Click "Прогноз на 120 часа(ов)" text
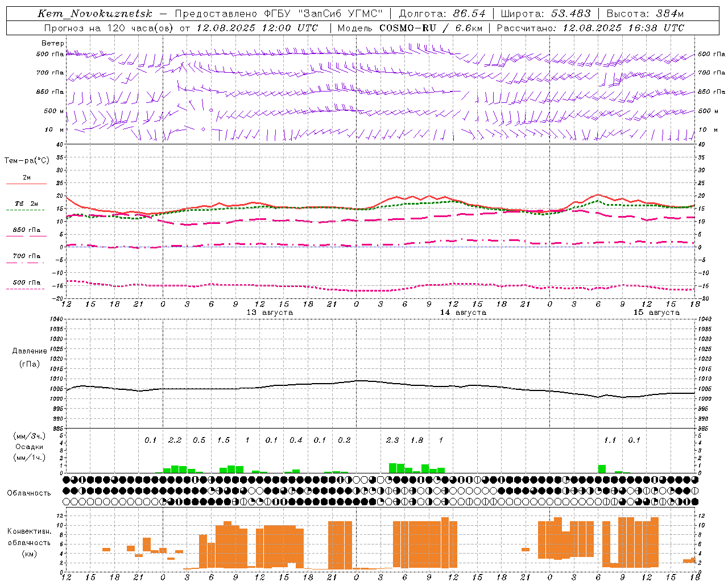Viewport: 728px width, 582px height. coord(109,28)
